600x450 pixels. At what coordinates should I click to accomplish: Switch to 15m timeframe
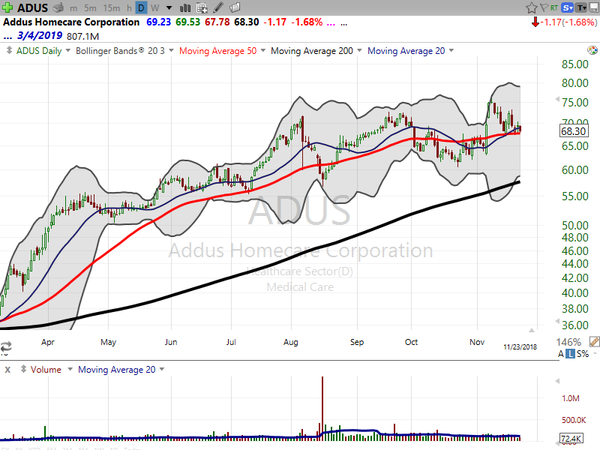111,8
